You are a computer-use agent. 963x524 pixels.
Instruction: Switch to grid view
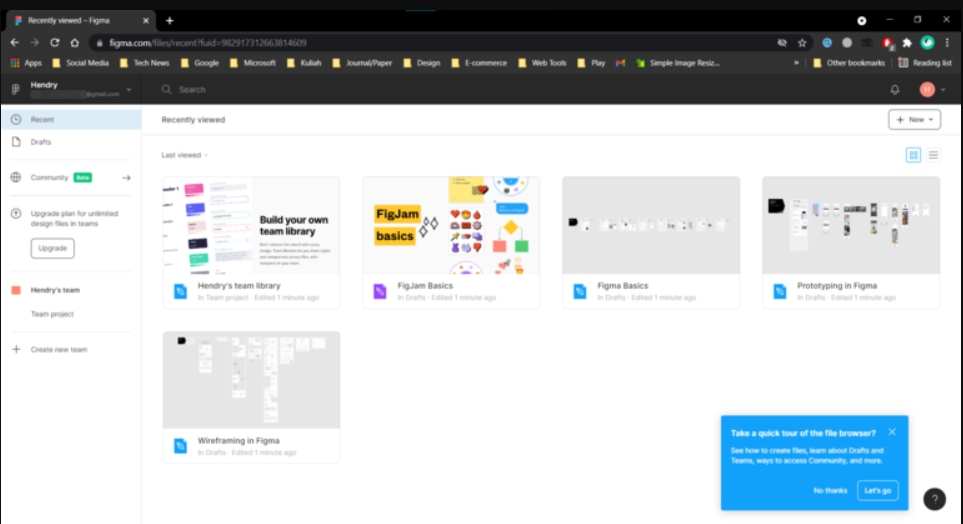913,155
